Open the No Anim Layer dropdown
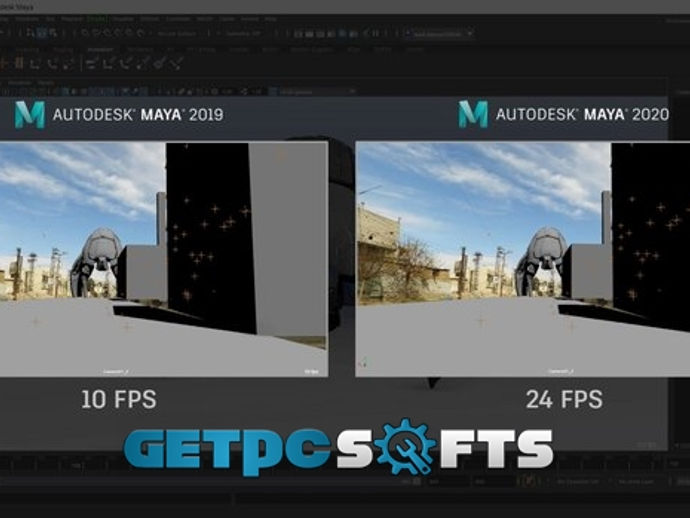Screen dimensions: 690x518 (638, 482)
